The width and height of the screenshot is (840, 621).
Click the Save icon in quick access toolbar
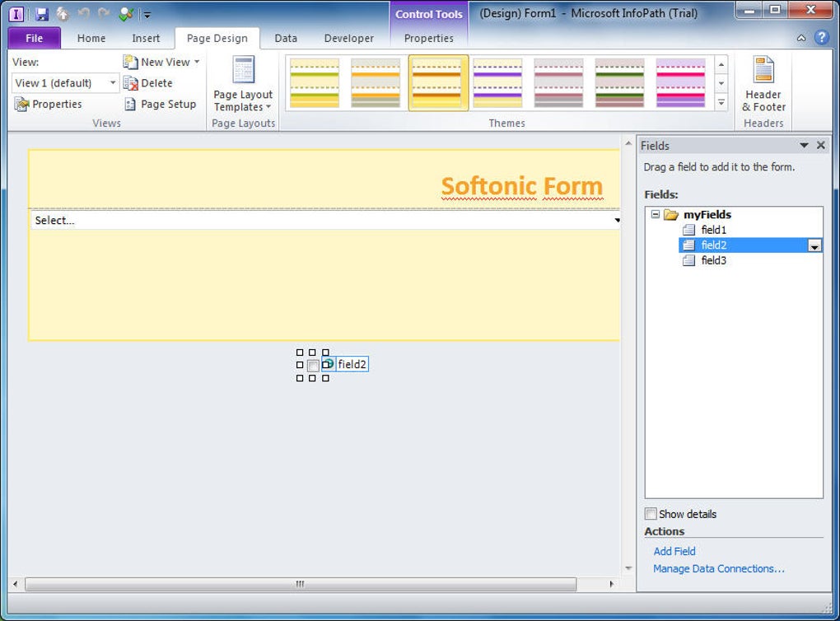click(x=41, y=14)
